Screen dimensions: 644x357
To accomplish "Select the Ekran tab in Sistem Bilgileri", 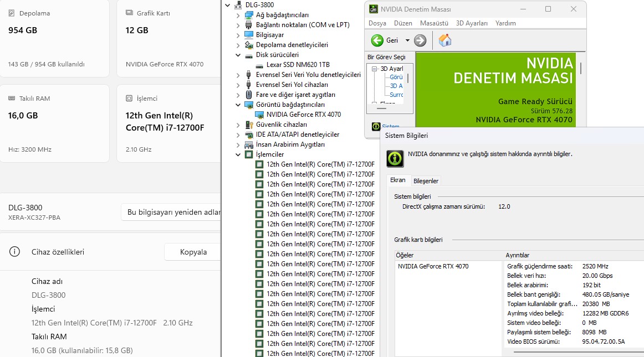I will (397, 180).
